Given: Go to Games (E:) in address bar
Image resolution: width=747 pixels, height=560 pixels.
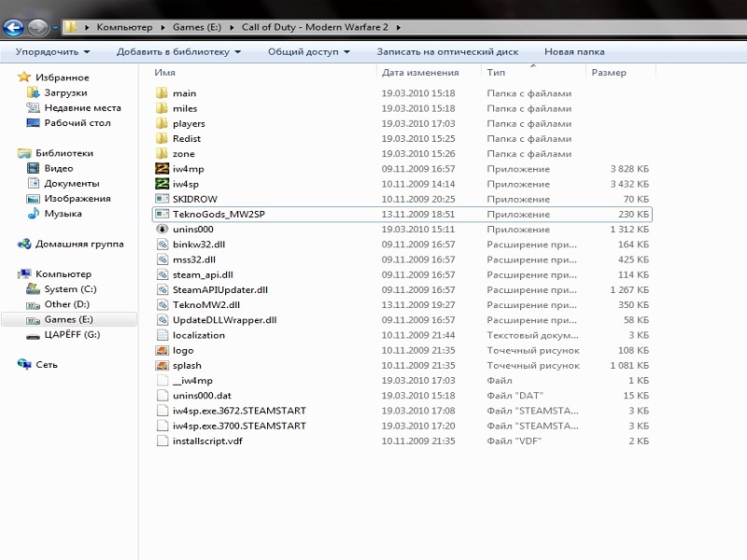Looking at the screenshot, I should (x=197, y=27).
